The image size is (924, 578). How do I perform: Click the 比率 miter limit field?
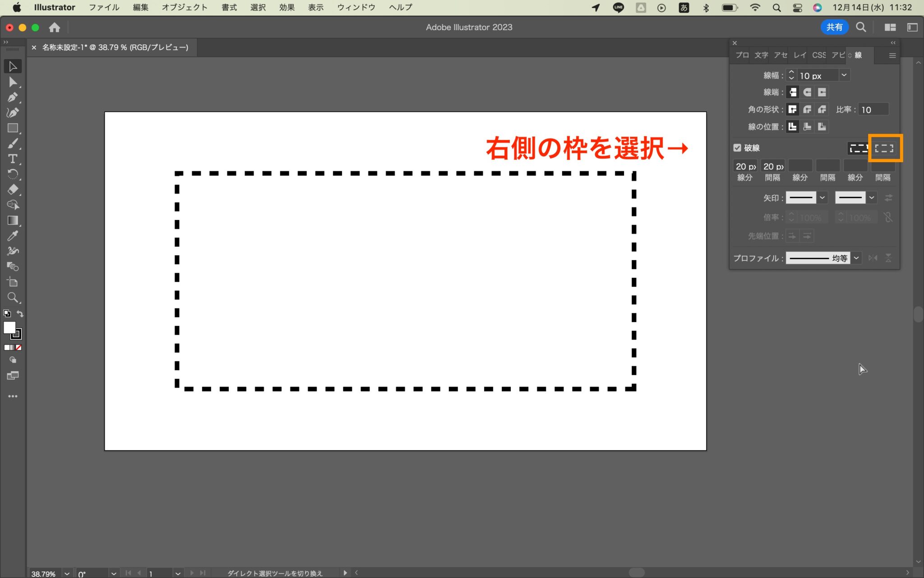coord(873,109)
